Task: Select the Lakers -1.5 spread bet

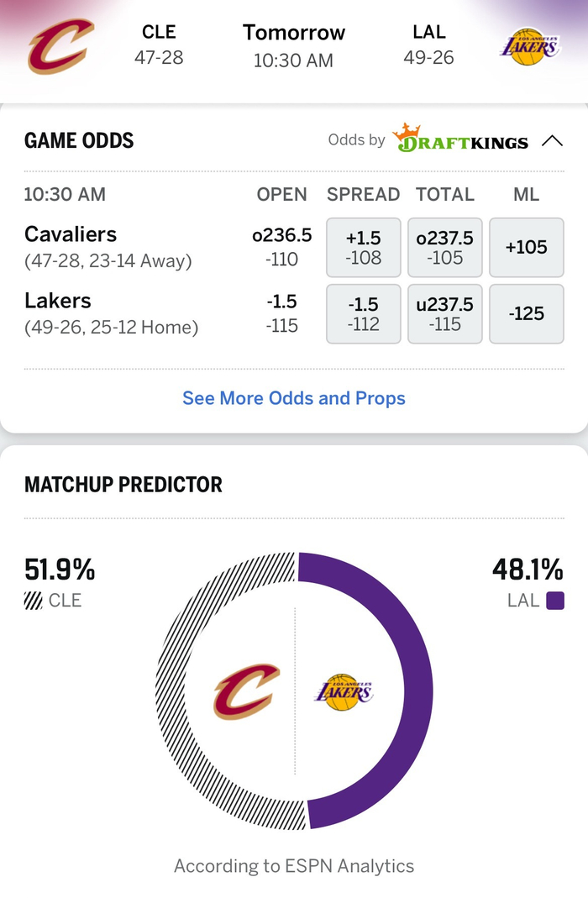Action: [x=363, y=313]
